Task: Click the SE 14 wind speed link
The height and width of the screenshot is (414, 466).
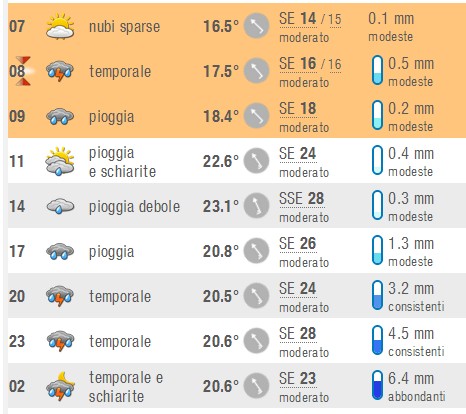Action: (298, 19)
